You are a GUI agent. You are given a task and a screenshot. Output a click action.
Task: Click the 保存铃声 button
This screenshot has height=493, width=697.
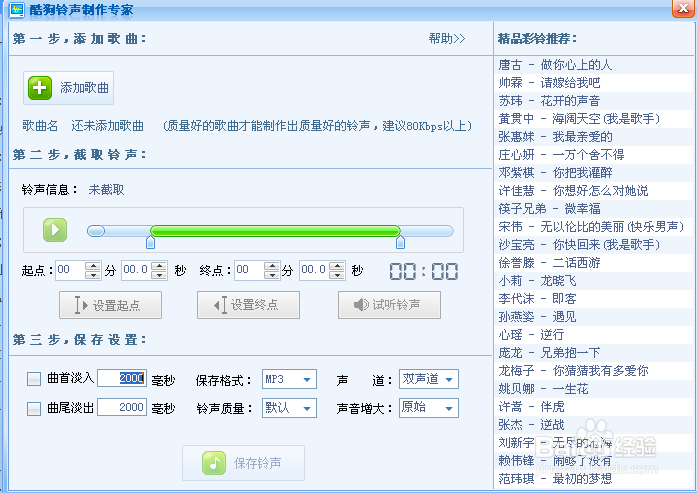[244, 463]
